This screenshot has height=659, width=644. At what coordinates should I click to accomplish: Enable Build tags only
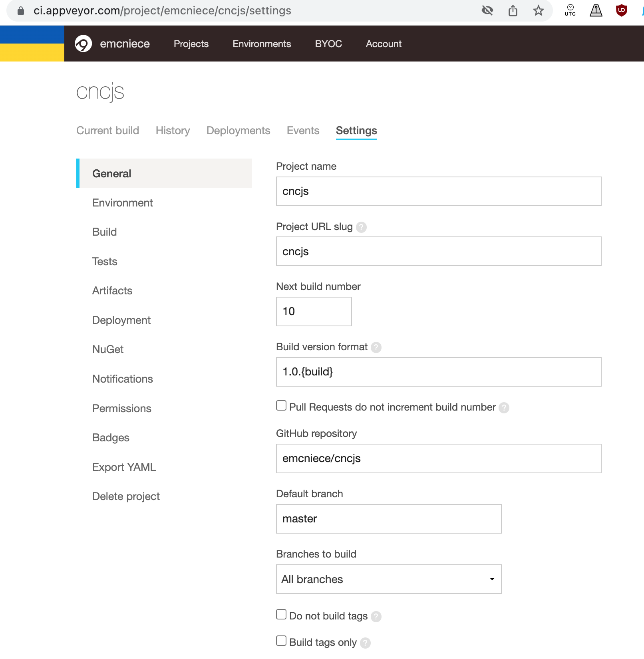point(281,640)
